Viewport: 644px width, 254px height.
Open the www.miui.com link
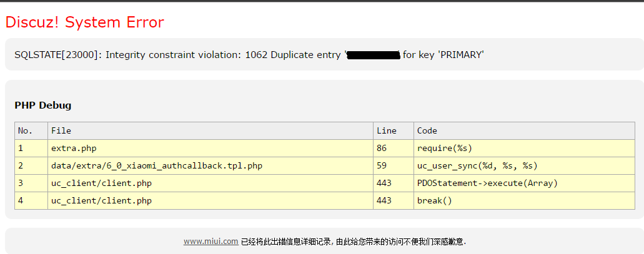coord(211,242)
